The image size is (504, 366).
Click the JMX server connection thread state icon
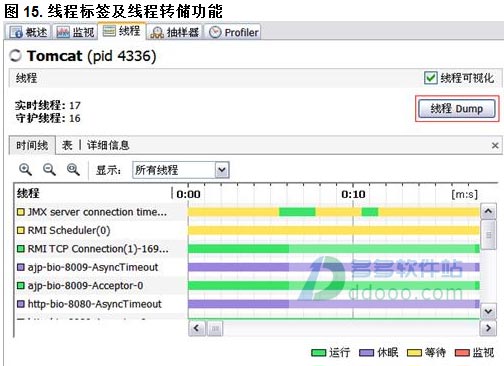coord(21,212)
